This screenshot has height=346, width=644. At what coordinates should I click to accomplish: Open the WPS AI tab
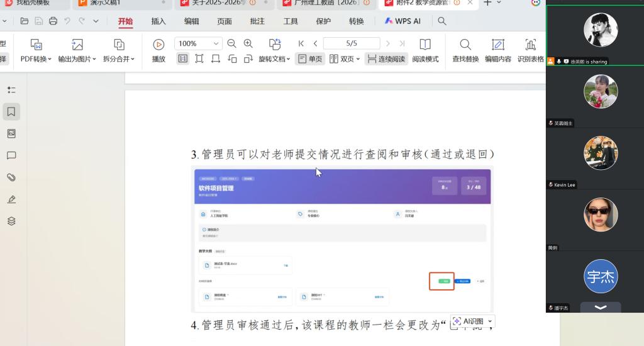coord(402,21)
